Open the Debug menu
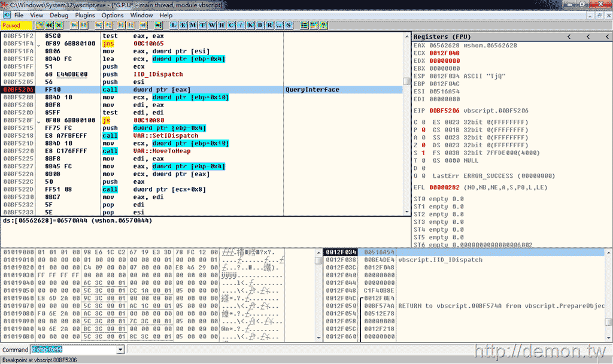This screenshot has width=613, height=364. (x=59, y=15)
